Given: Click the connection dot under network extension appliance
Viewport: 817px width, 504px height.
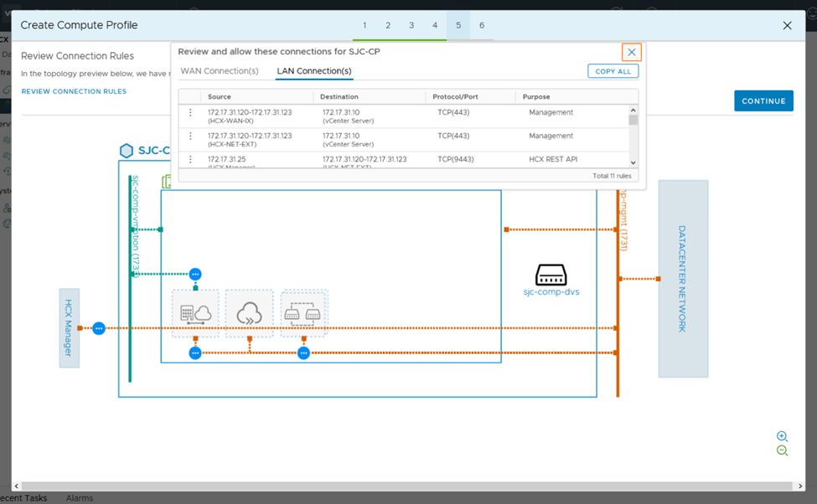Looking at the screenshot, I should pyautogui.click(x=304, y=353).
